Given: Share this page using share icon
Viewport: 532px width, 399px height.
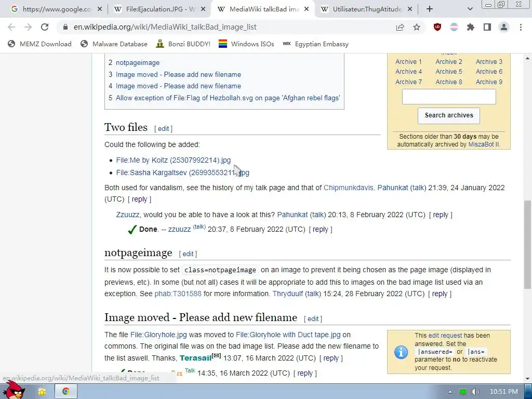Looking at the screenshot, I should [400, 27].
